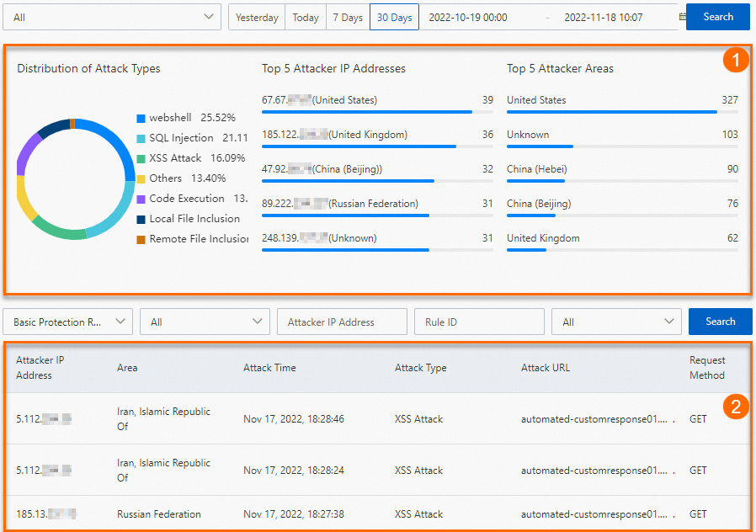Click XSS Attack in the 18:27:38 row
Screen dimensions: 756x532
point(418,514)
